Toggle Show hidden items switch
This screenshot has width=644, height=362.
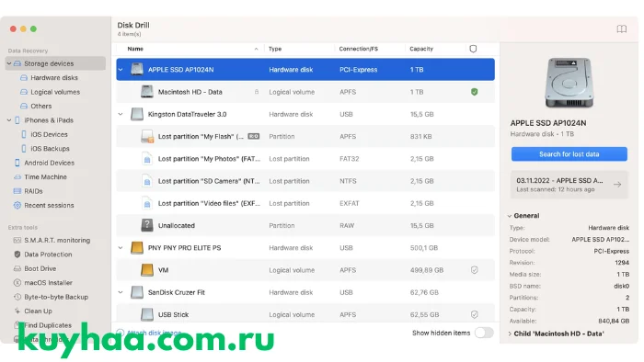pos(484,333)
